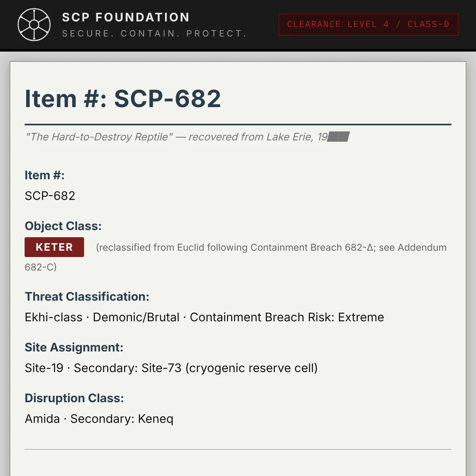Screen dimensions: 476x476
Task: Click the Ekhi-class threat value
Action: [x=54, y=317]
